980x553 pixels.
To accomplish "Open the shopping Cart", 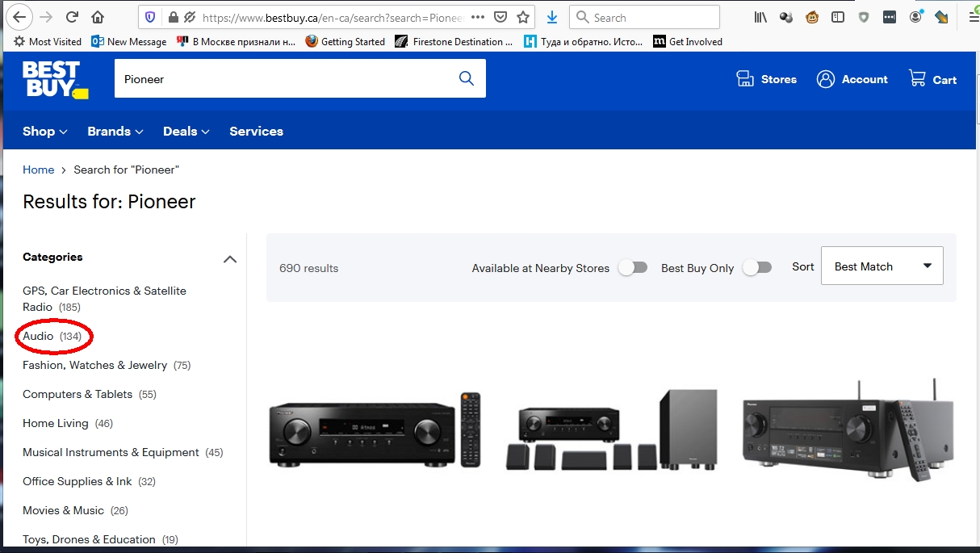I will click(x=932, y=79).
